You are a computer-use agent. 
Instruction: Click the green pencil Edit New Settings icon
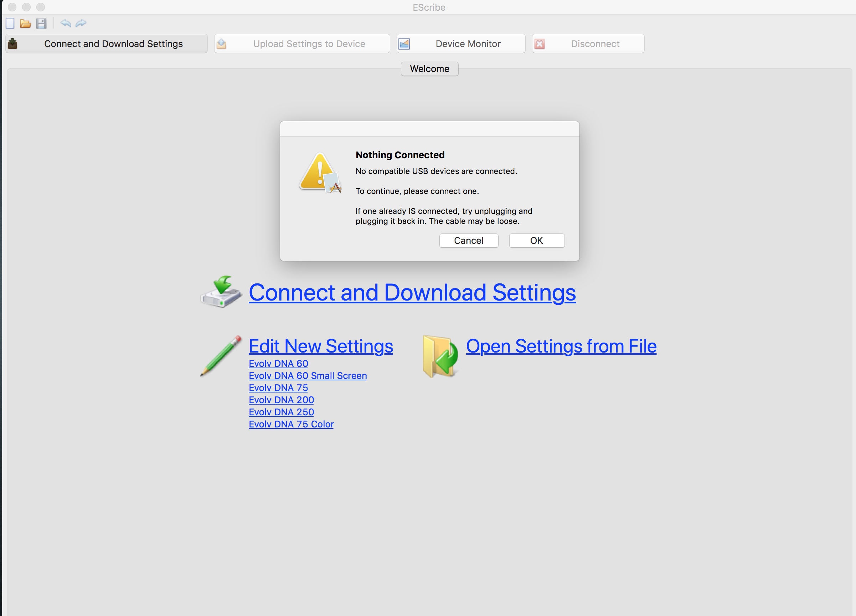(x=221, y=356)
